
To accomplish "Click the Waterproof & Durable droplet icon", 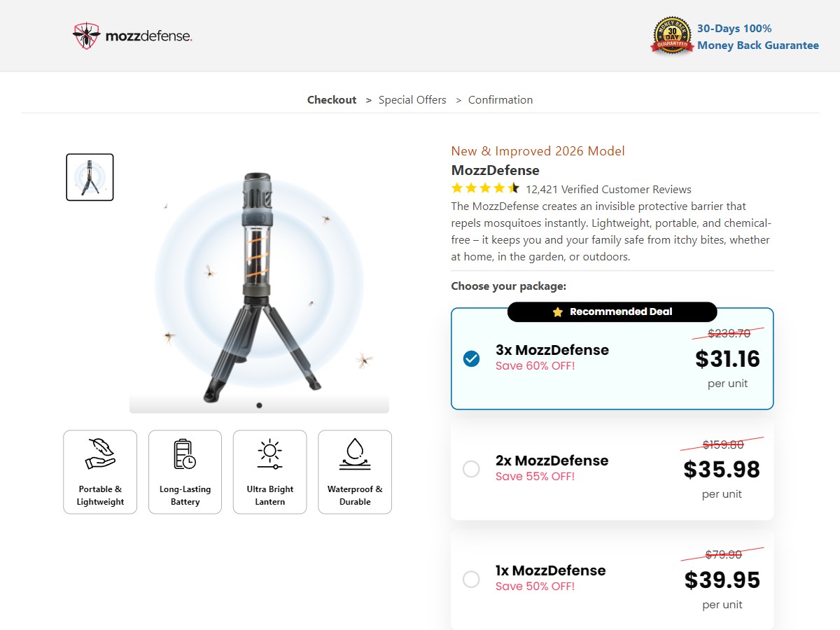I will pyautogui.click(x=355, y=454).
